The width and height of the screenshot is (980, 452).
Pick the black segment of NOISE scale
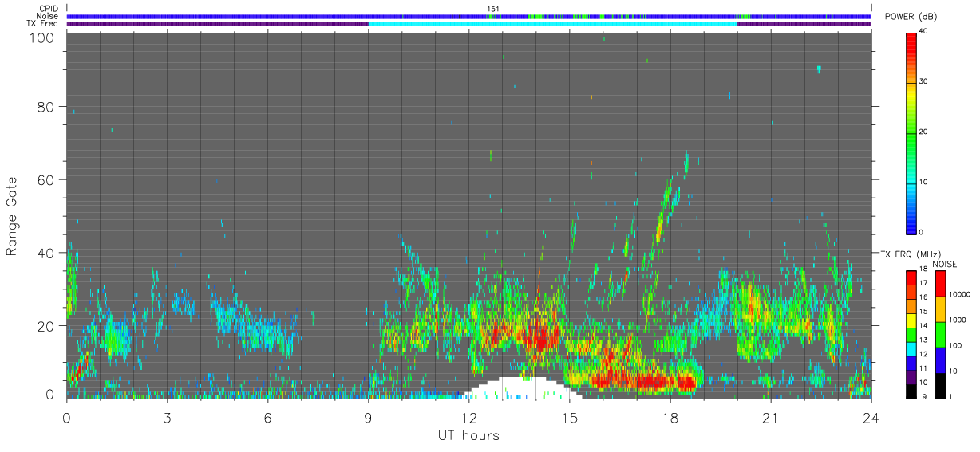(x=940, y=386)
